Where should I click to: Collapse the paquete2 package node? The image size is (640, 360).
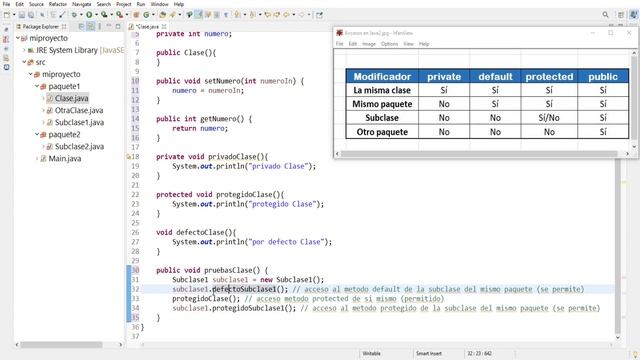pos(37,134)
